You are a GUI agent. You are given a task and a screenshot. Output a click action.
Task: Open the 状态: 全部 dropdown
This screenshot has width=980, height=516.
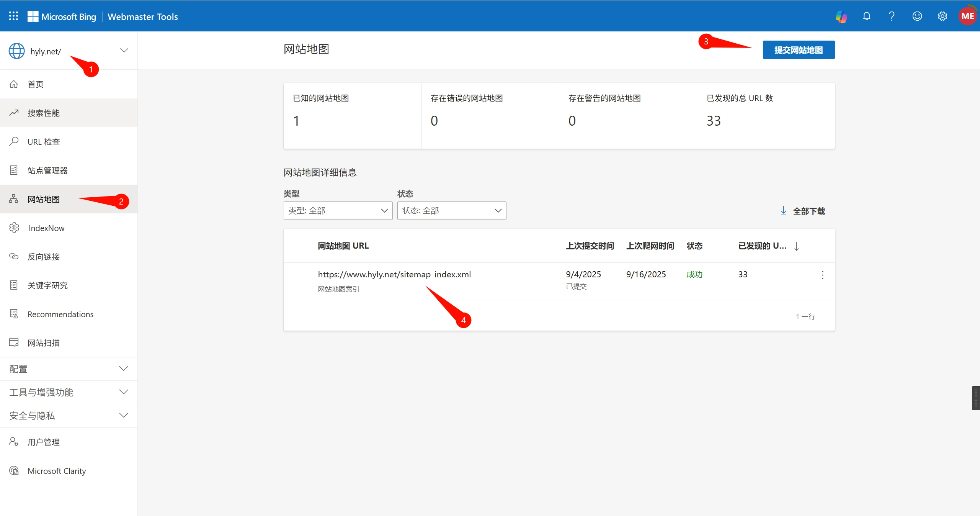(x=452, y=211)
